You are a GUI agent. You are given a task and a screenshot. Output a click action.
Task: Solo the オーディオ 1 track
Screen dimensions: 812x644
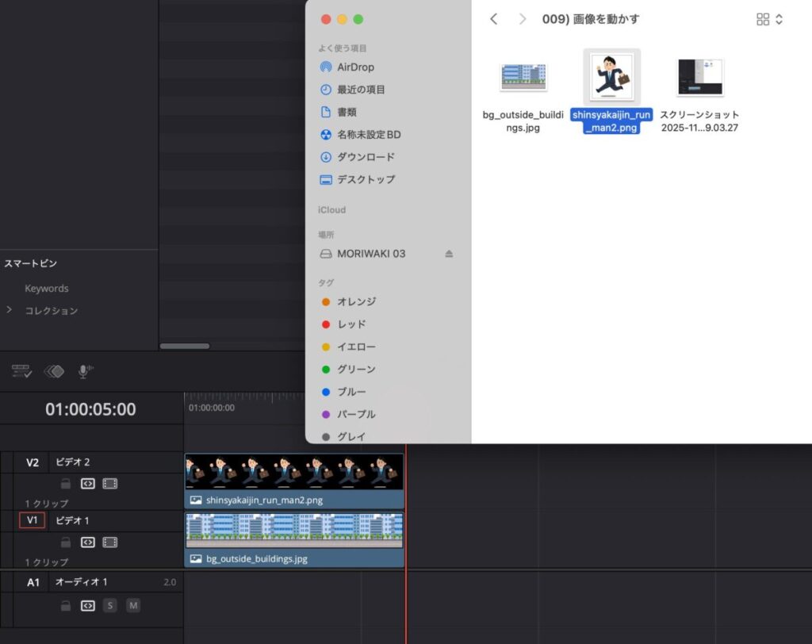(x=110, y=605)
